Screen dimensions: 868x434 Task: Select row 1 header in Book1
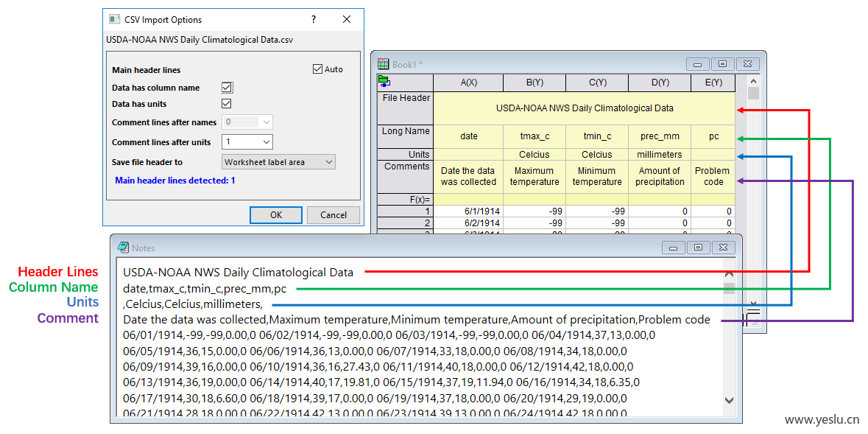(x=406, y=211)
